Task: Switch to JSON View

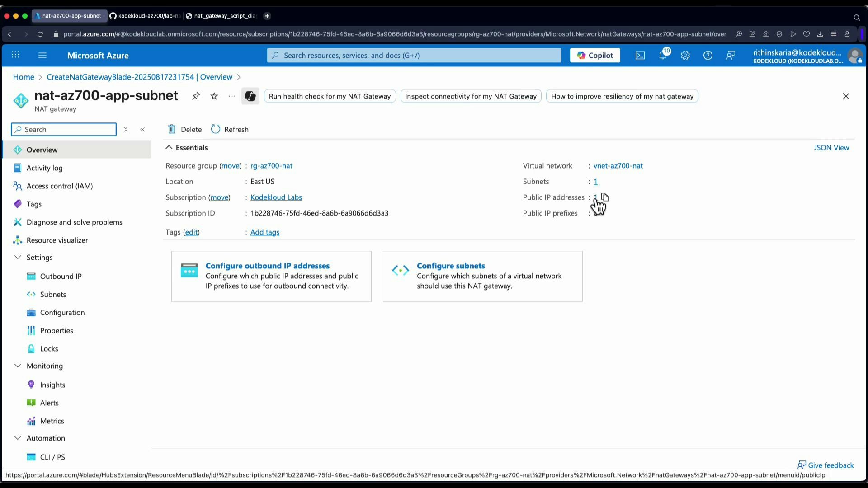Action: tap(832, 148)
